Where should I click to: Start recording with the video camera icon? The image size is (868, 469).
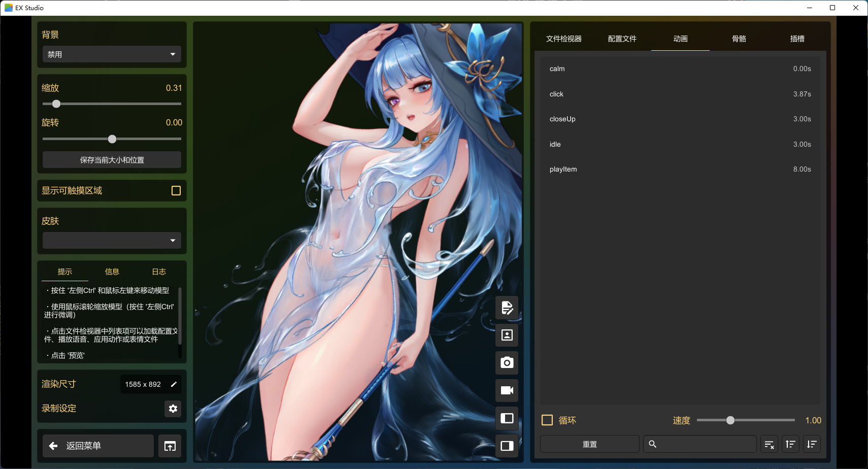[507, 390]
